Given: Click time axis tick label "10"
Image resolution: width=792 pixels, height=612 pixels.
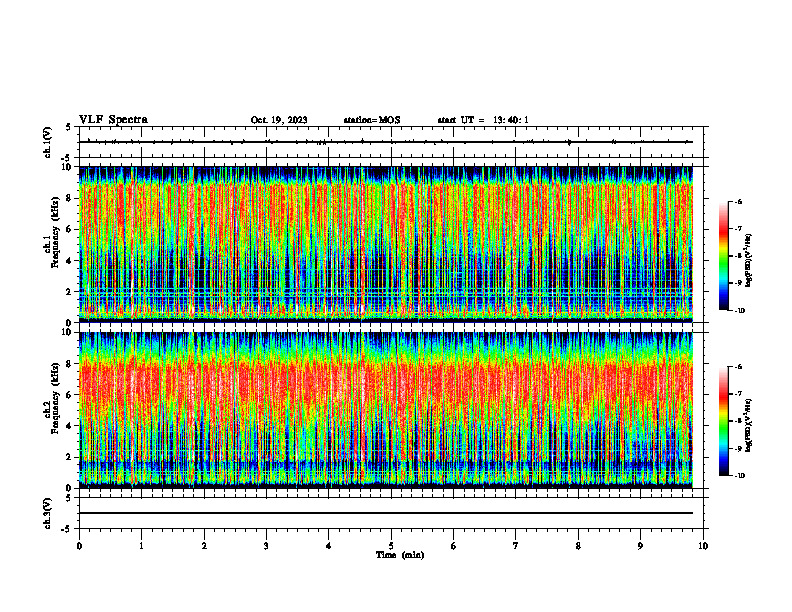Looking at the screenshot, I should click(x=703, y=546).
